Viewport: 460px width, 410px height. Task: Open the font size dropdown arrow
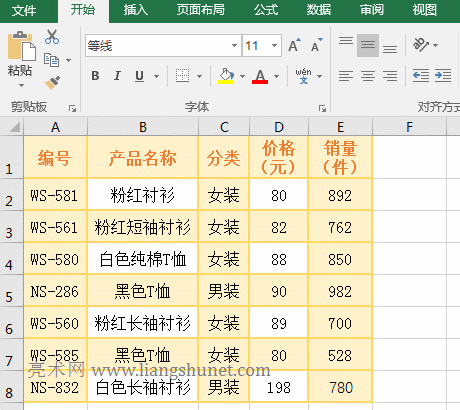pos(274,45)
